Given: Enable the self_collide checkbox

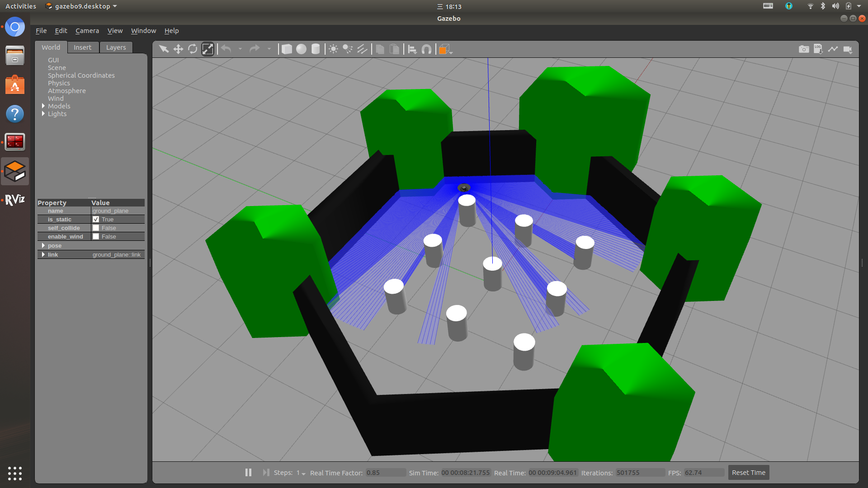Looking at the screenshot, I should pos(96,228).
